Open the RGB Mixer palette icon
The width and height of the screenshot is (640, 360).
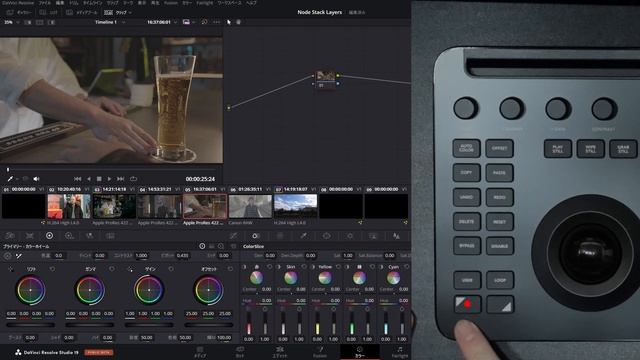tap(89, 236)
